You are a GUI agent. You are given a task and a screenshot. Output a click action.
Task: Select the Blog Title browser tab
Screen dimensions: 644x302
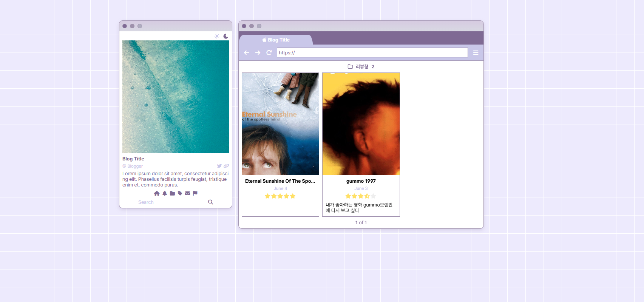pyautogui.click(x=276, y=40)
